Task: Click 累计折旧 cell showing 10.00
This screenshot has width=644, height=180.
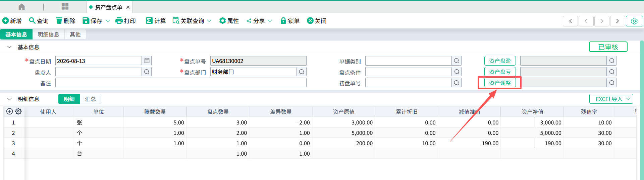Action: pyautogui.click(x=407, y=143)
